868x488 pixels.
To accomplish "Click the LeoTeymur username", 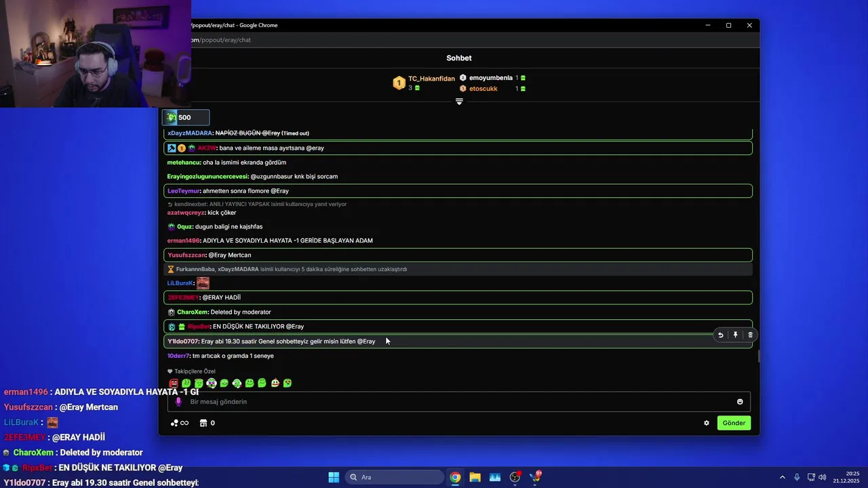I will pos(183,191).
